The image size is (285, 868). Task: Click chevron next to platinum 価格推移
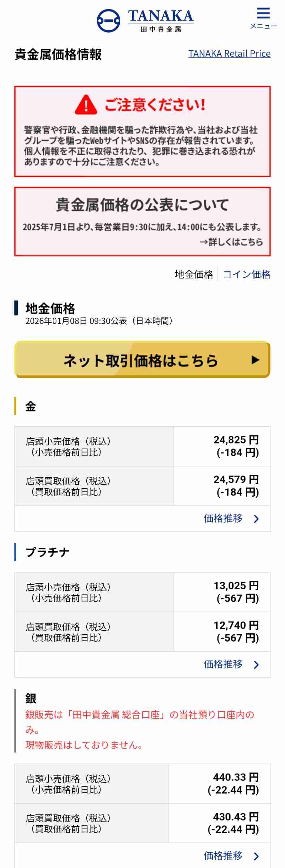pyautogui.click(x=256, y=665)
